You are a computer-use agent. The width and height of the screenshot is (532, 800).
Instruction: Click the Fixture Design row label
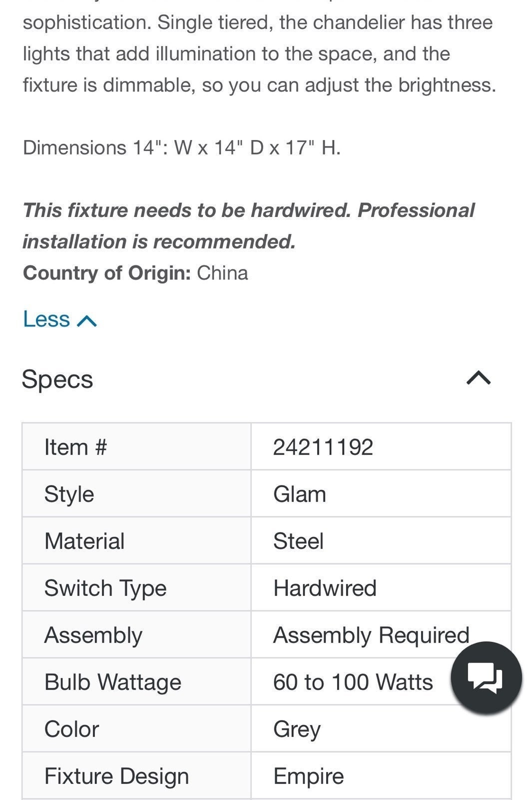point(117,776)
